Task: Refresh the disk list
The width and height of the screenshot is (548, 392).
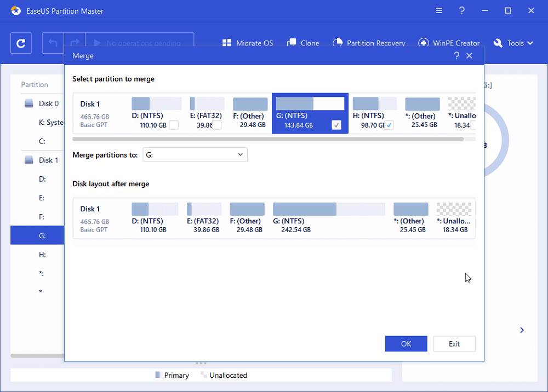Action: click(21, 43)
